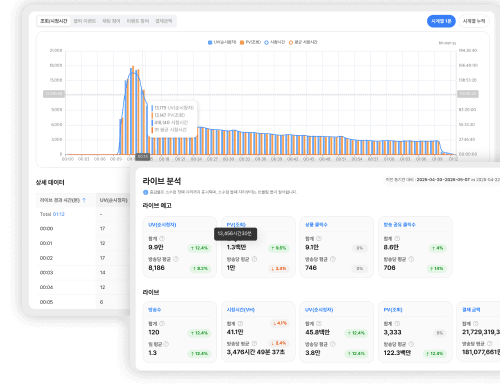The image size is (500, 384).
Task: Click the 3,476시간 49분 37초 value
Action: coord(256,352)
